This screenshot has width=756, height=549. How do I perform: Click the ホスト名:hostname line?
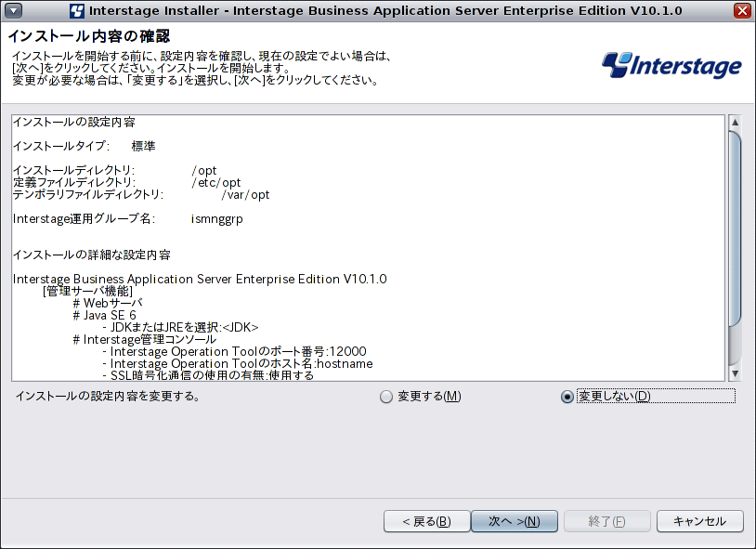click(x=238, y=364)
